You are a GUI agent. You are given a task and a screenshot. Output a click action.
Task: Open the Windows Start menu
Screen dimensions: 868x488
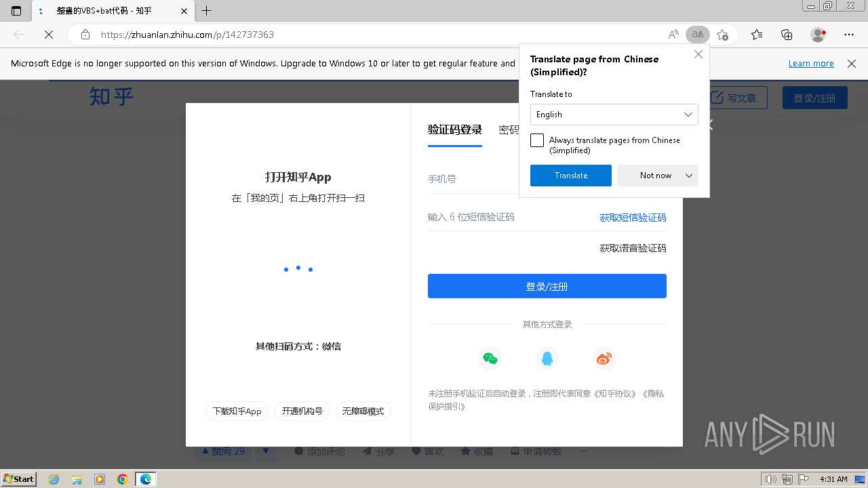click(x=19, y=479)
